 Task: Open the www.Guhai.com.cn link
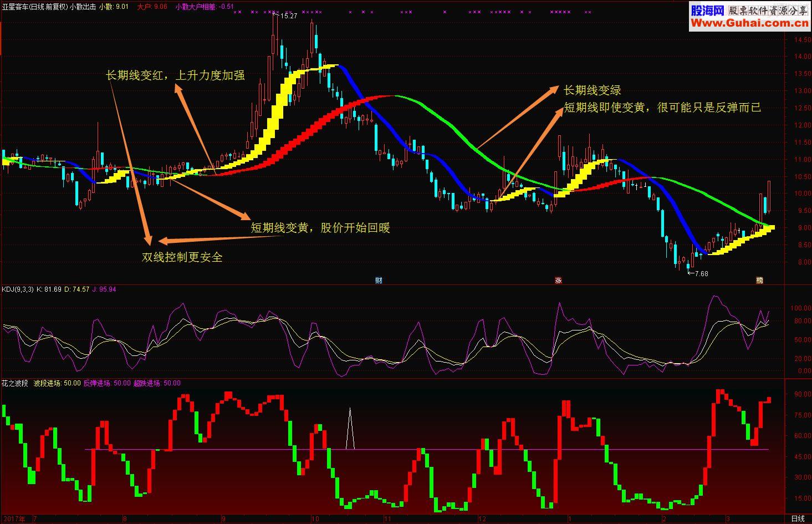point(749,23)
